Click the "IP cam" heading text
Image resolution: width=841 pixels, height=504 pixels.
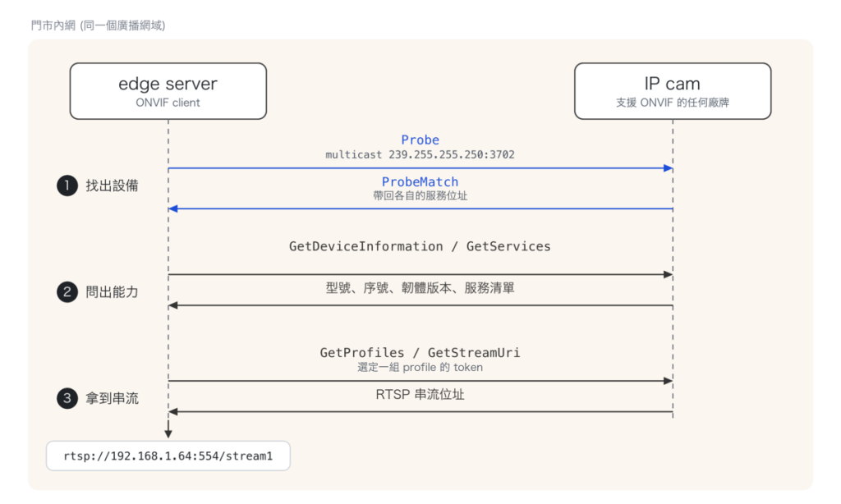tap(672, 84)
